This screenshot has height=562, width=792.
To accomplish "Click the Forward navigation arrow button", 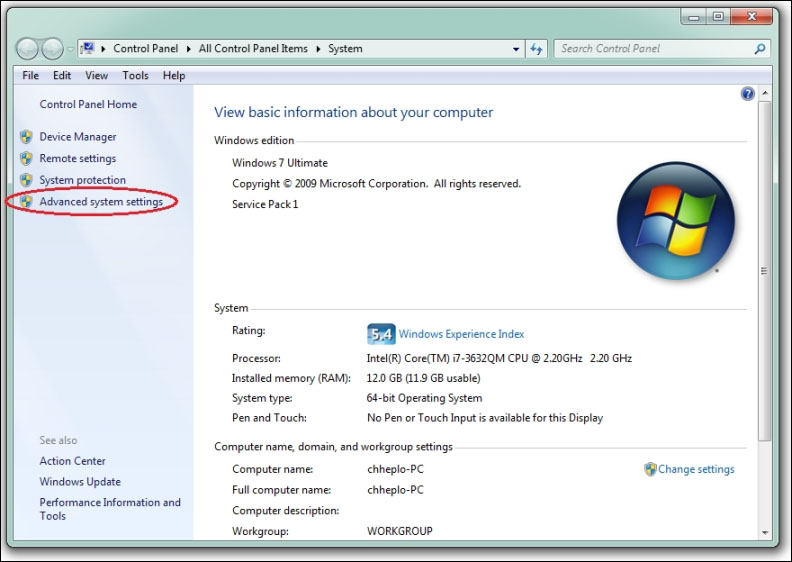I will pos(52,49).
